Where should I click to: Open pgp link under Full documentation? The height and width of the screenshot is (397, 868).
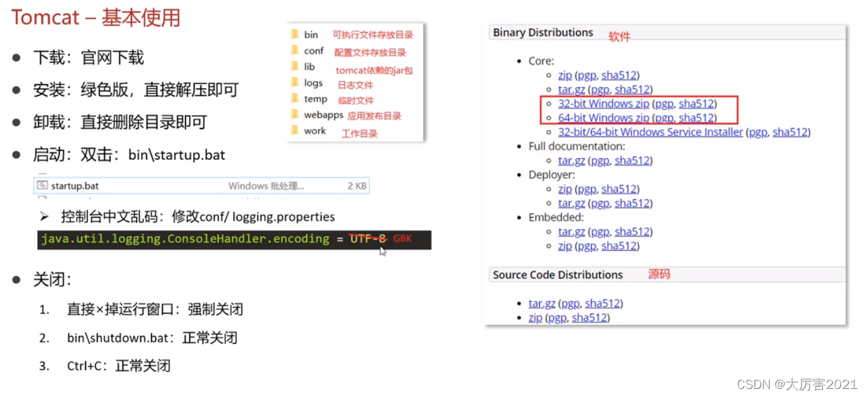point(600,160)
